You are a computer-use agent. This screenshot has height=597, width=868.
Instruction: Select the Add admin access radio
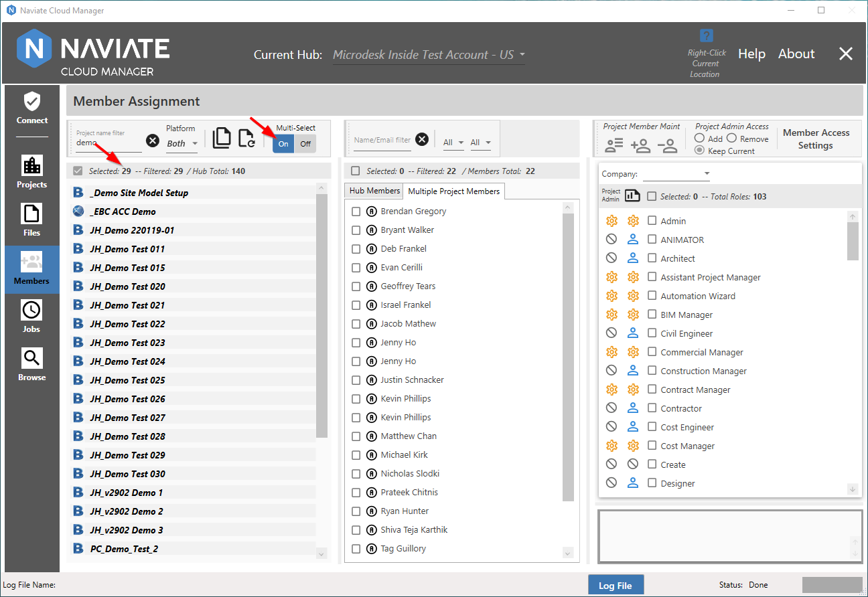click(x=699, y=138)
